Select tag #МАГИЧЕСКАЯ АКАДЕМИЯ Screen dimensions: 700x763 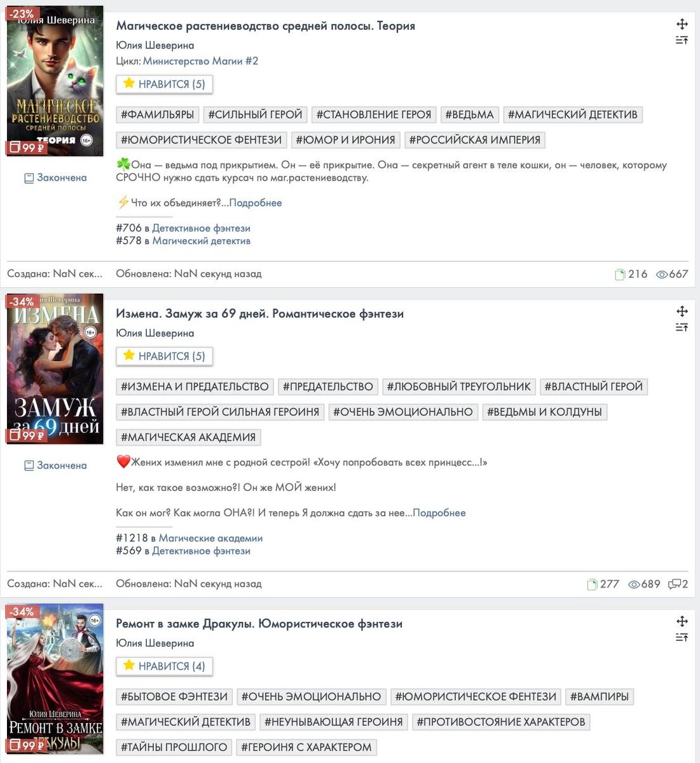(x=188, y=437)
